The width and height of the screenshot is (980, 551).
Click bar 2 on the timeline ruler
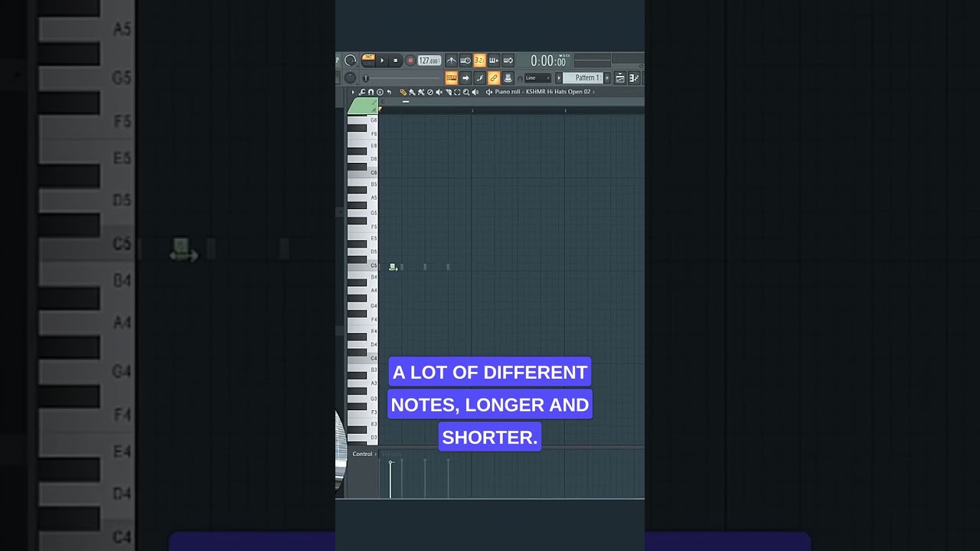[x=472, y=110]
